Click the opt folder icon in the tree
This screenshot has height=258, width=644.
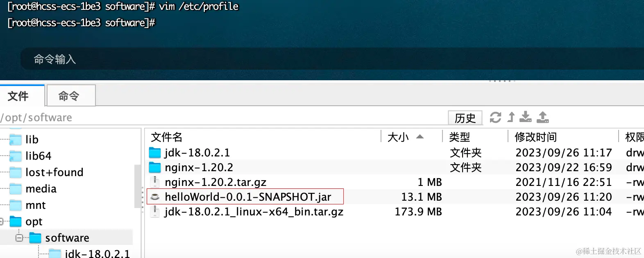coord(16,222)
